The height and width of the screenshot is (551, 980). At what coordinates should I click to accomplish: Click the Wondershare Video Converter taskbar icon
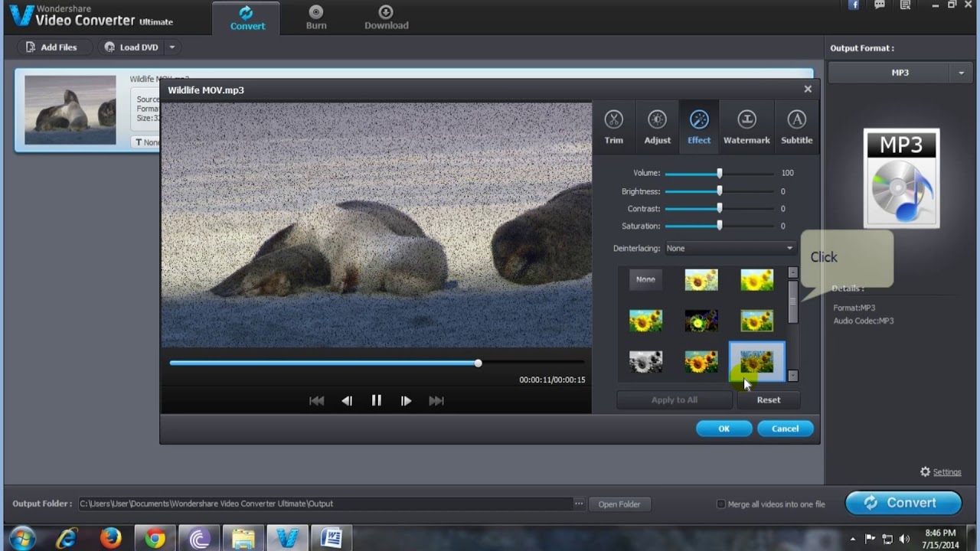click(x=287, y=539)
